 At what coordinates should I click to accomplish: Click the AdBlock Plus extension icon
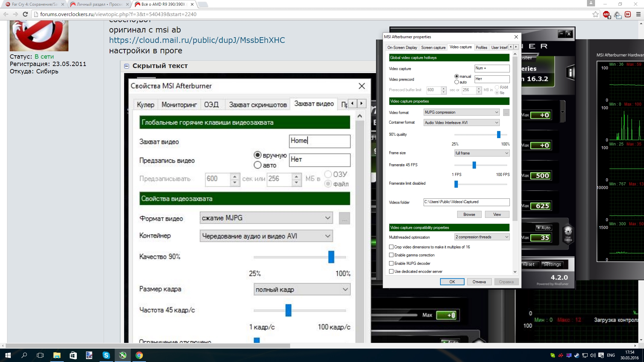point(606,14)
